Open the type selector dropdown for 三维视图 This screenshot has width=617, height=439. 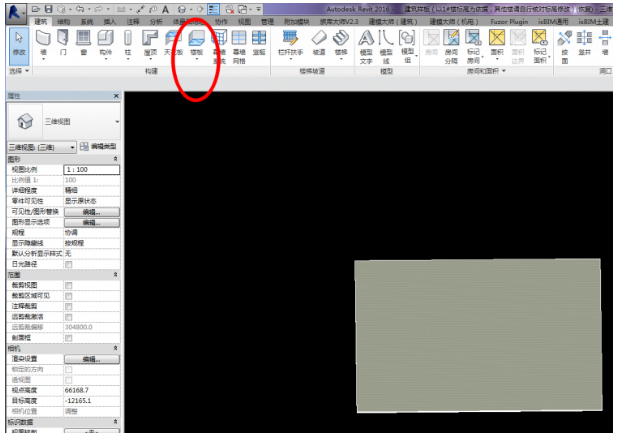tap(117, 122)
